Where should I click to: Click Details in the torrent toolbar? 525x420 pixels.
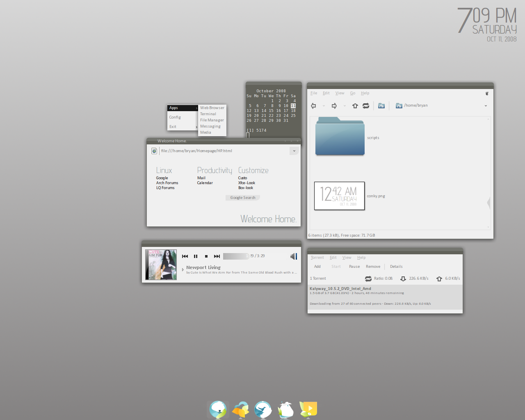(396, 267)
